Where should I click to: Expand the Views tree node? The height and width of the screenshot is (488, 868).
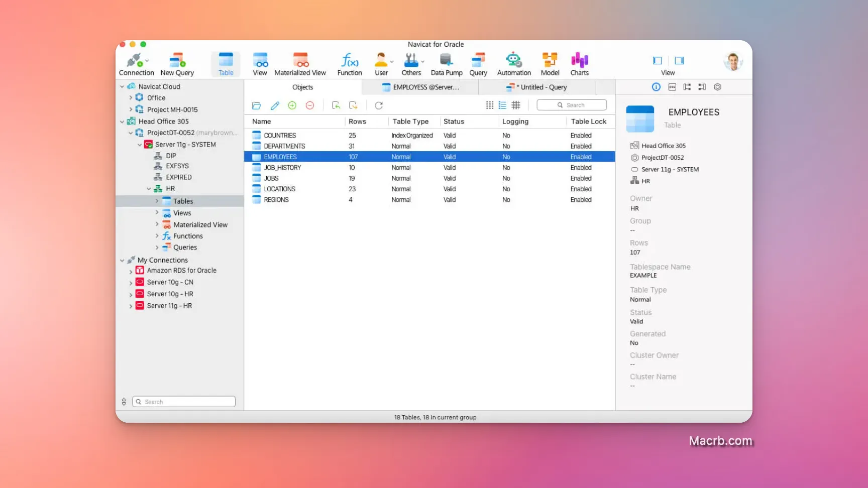coord(157,213)
